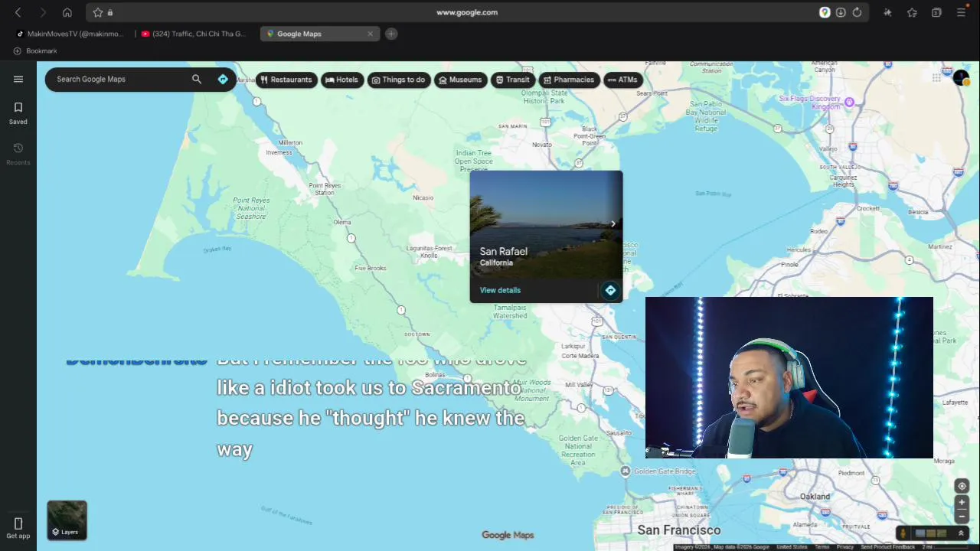Select the Things to do chip

(398, 80)
